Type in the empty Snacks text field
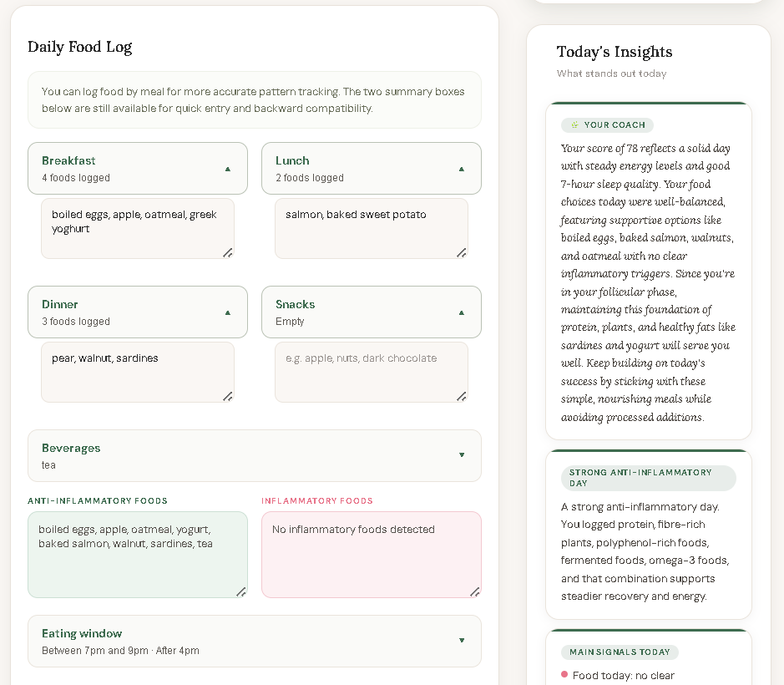Screen dimensions: 784x685 point(371,372)
